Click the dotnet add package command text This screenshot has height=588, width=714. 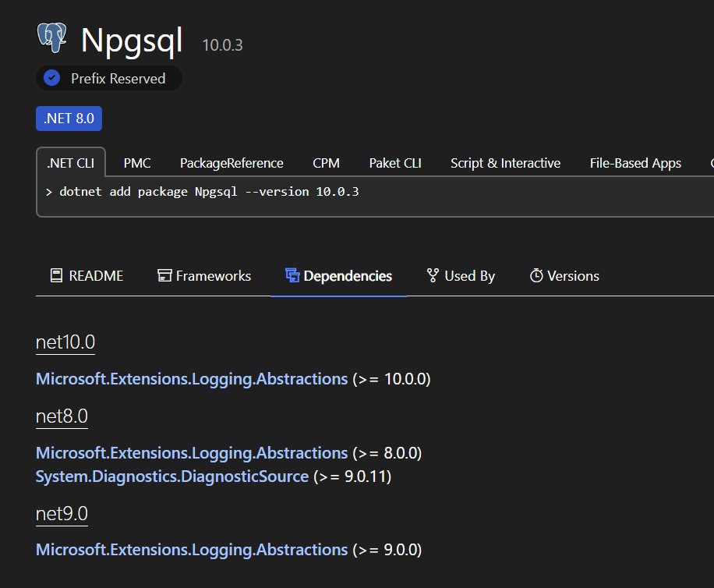(x=209, y=192)
